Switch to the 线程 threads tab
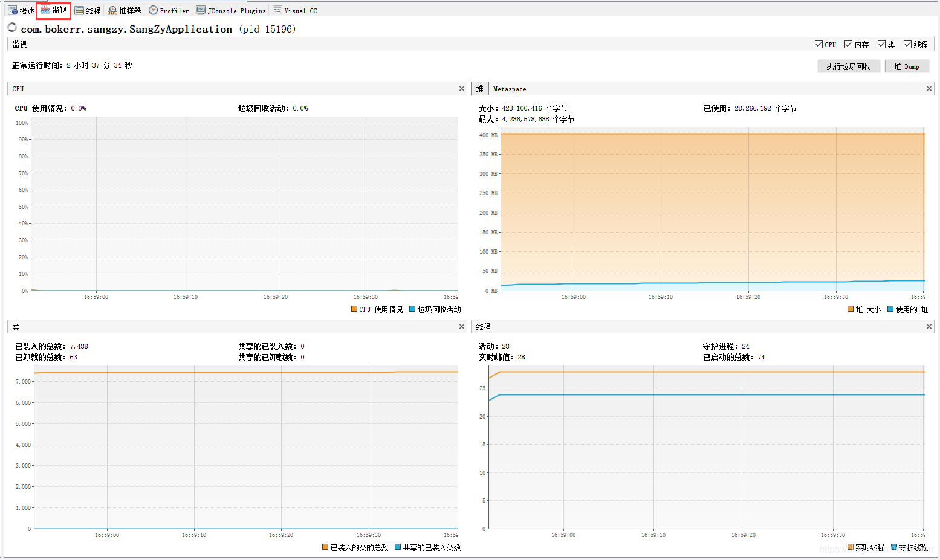This screenshot has height=560, width=940. click(88, 10)
